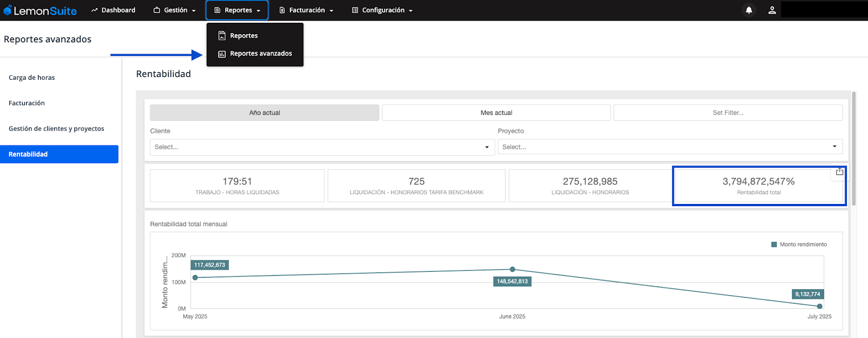The height and width of the screenshot is (338, 868).
Task: Click the report vertical scrollbar
Action: [x=854, y=149]
